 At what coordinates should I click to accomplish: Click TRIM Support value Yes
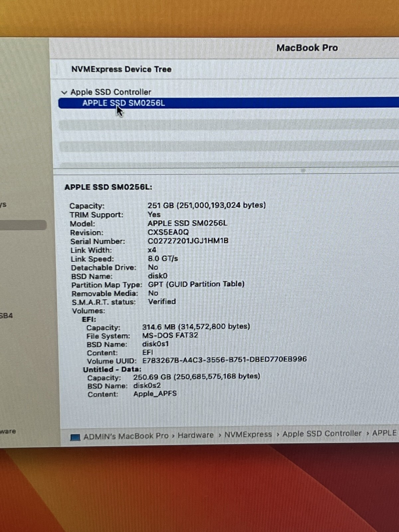(154, 214)
